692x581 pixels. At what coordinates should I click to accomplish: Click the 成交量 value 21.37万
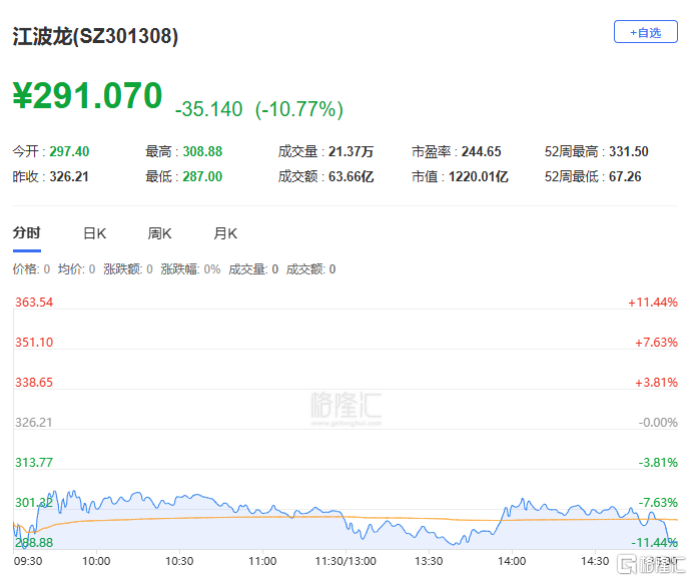point(351,151)
